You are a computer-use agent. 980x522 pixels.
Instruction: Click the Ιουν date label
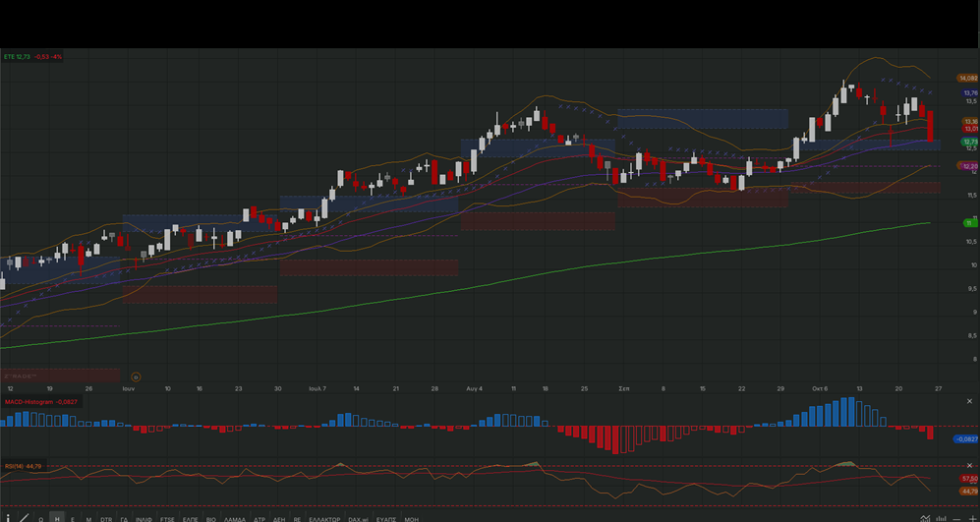click(129, 388)
